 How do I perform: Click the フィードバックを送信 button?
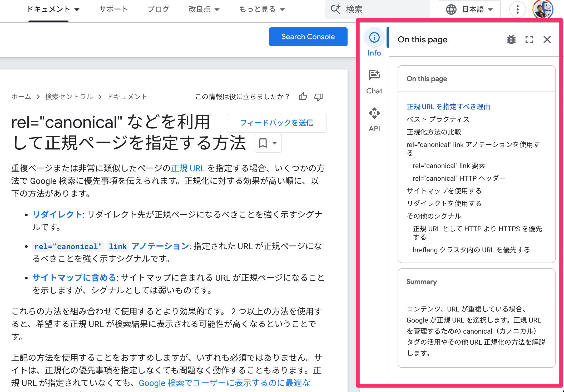(x=276, y=123)
